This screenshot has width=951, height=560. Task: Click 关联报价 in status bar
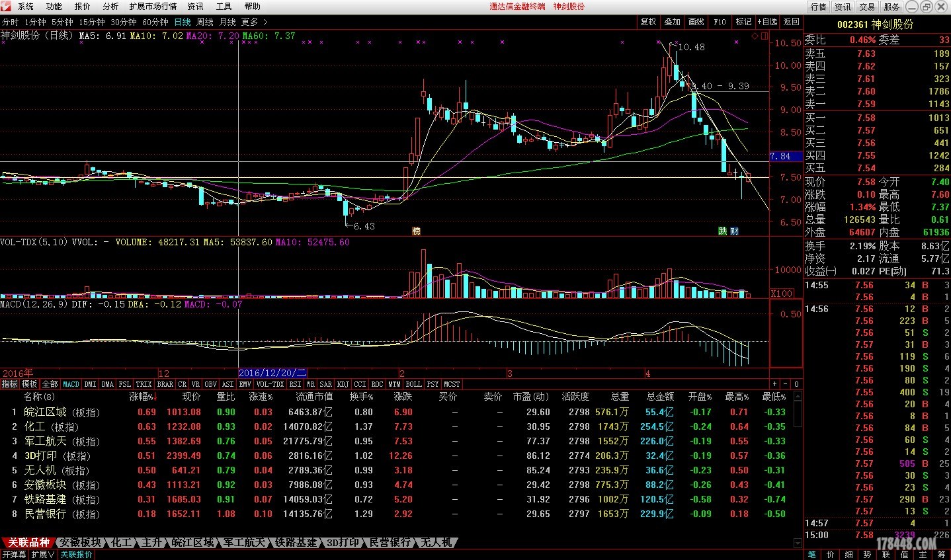pos(77,555)
